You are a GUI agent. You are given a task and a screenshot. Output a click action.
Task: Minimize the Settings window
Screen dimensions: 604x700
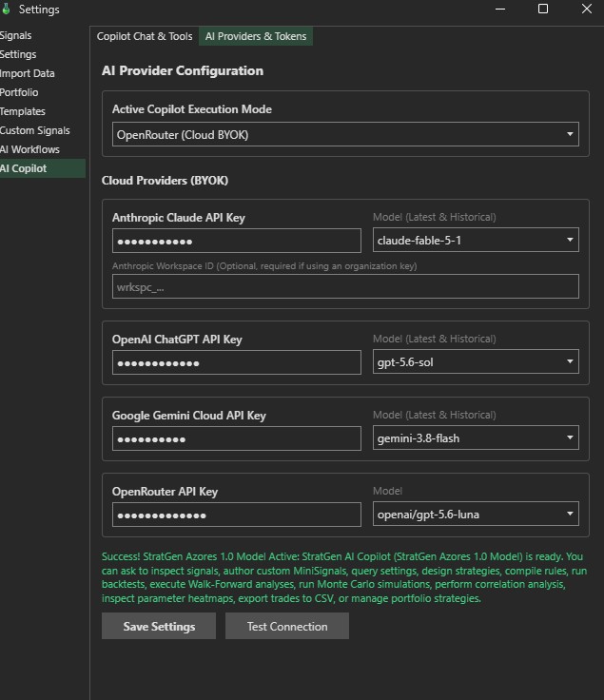pyautogui.click(x=500, y=9)
